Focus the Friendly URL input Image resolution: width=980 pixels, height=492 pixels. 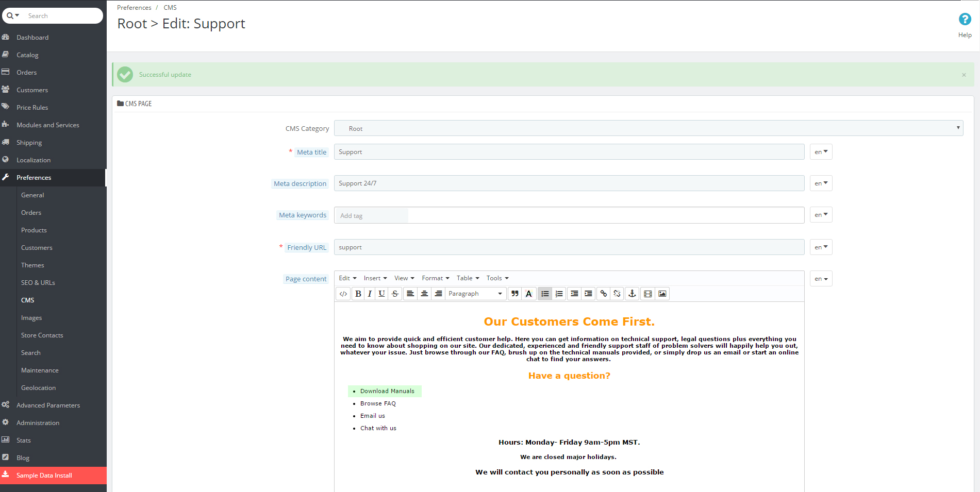(569, 247)
